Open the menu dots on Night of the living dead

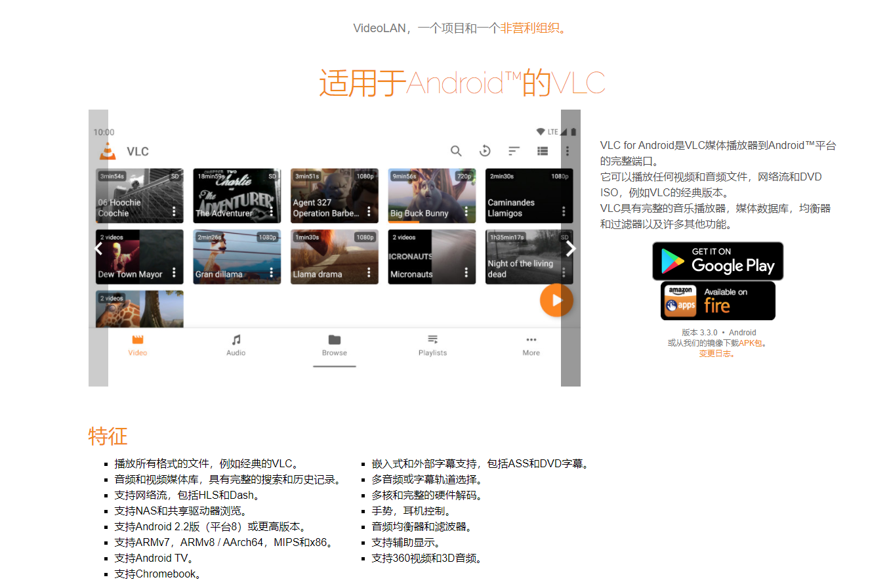[564, 272]
